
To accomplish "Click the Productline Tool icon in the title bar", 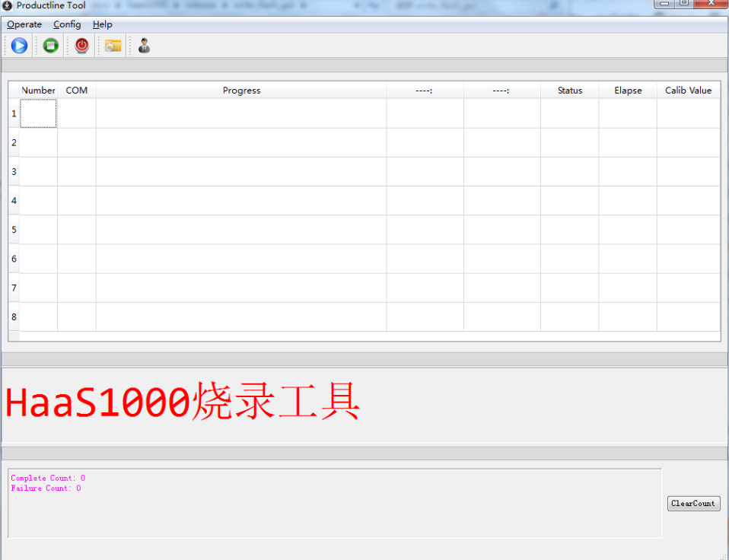I will click(x=7, y=6).
